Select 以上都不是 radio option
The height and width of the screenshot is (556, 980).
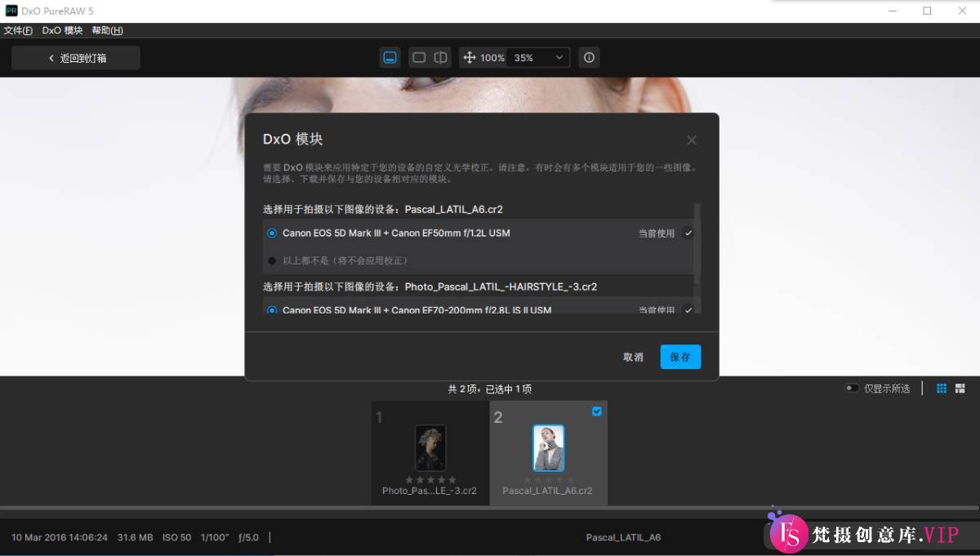(272, 260)
